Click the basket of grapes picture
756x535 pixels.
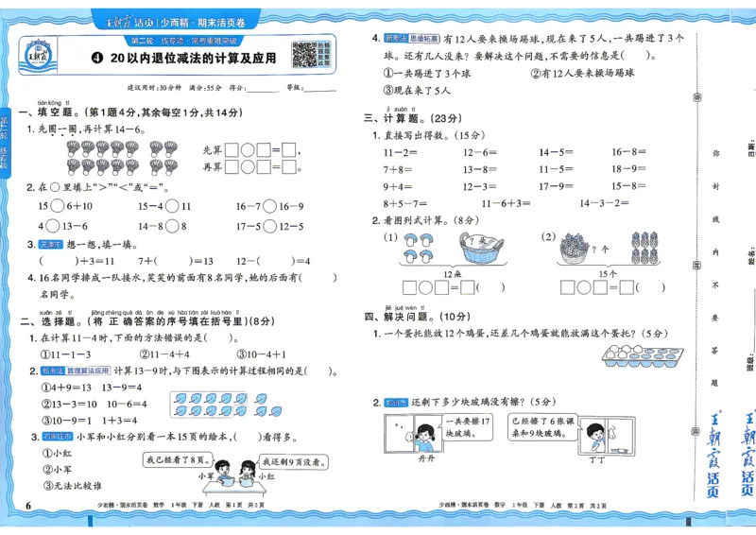pyautogui.click(x=574, y=249)
